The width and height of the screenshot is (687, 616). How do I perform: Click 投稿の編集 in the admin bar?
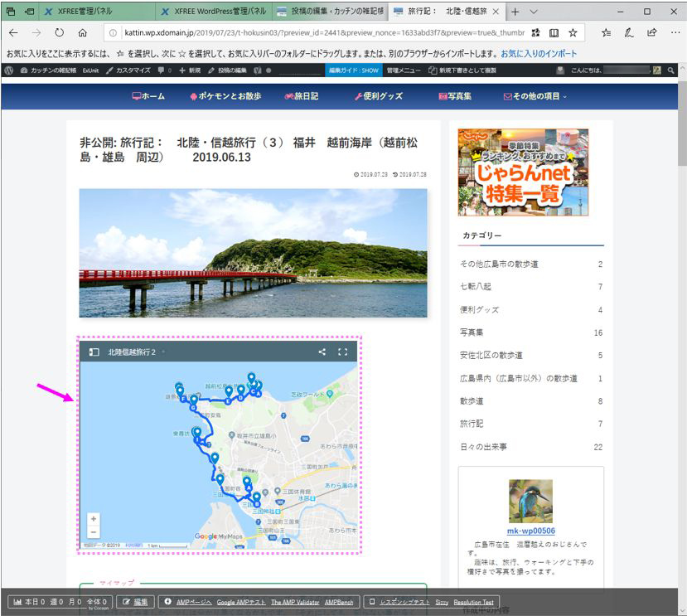tap(227, 70)
